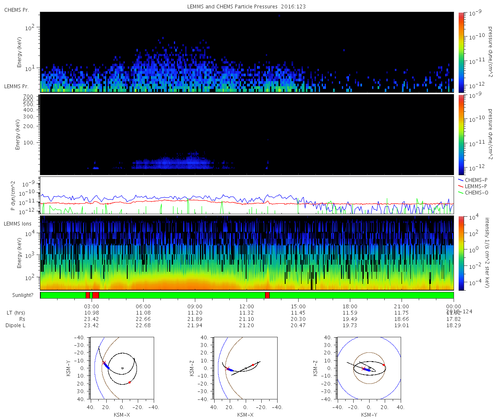This screenshot has height=420, width=504.
Task: Click the 12:00 time axis label
Action: 247,306
